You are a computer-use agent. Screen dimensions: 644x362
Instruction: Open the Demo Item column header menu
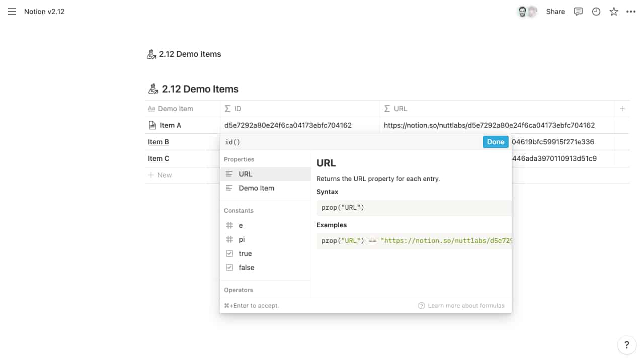[182, 109]
